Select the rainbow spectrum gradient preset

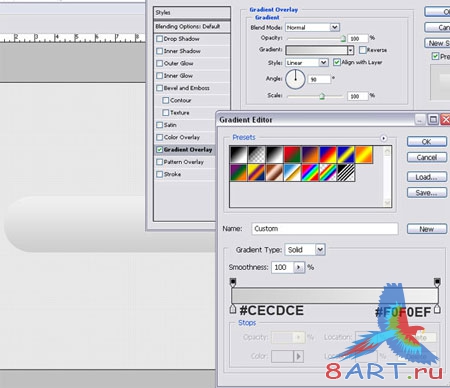click(310, 173)
